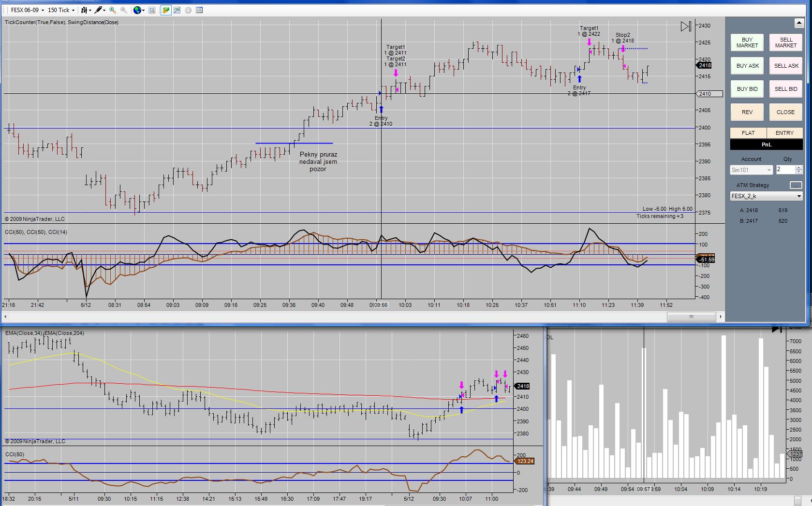The width and height of the screenshot is (812, 506).
Task: Open the Sim101 account dropdown
Action: [x=751, y=170]
